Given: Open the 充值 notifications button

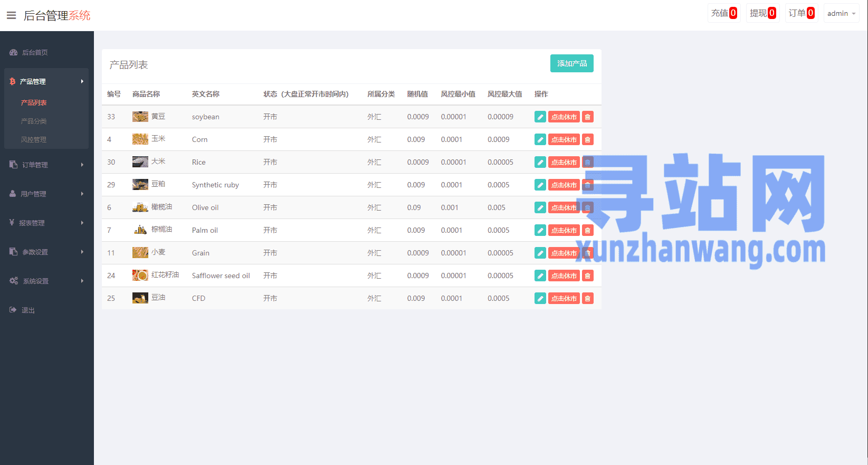Looking at the screenshot, I should (723, 13).
